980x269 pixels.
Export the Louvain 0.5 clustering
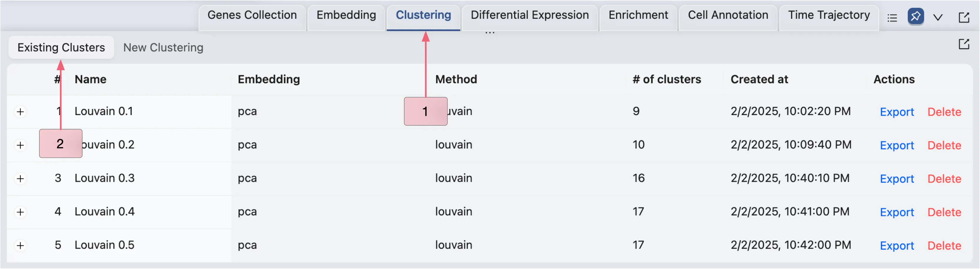(x=897, y=246)
